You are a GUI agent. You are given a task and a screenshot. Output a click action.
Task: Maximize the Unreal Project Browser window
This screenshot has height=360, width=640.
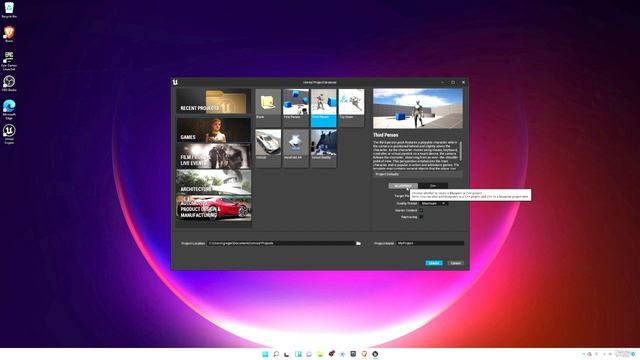[x=453, y=82]
